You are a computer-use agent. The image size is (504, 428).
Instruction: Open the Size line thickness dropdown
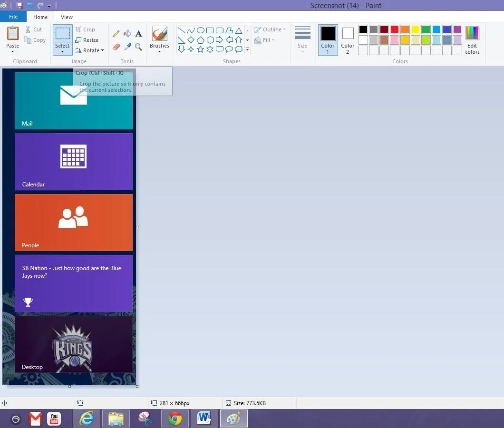pyautogui.click(x=302, y=39)
